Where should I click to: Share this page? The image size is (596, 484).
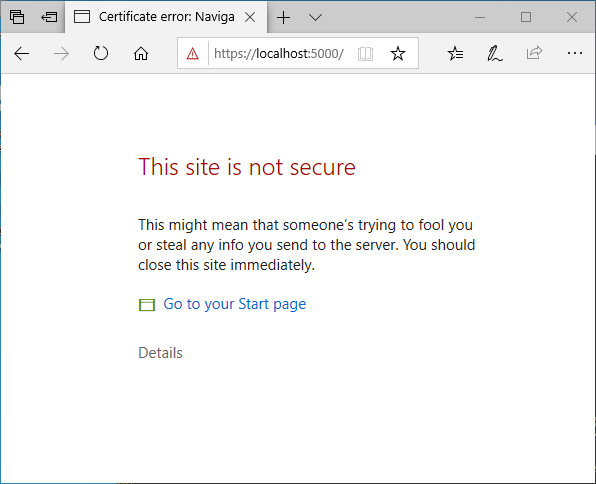534,53
